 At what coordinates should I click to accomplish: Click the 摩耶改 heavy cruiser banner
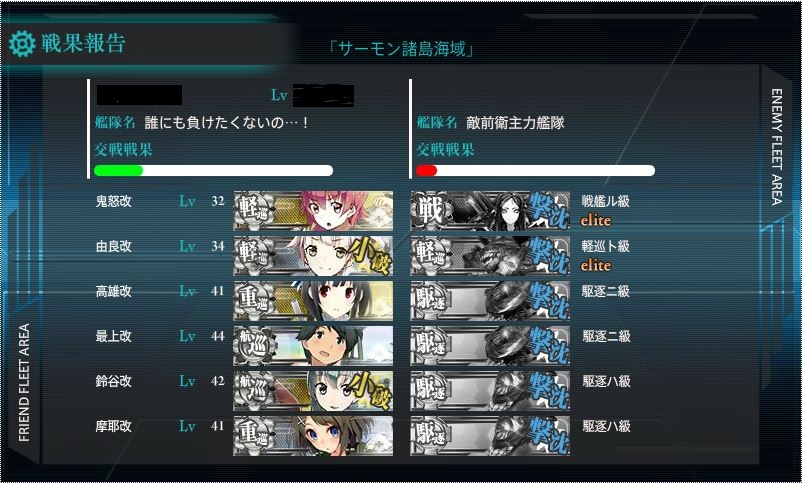[x=313, y=436]
